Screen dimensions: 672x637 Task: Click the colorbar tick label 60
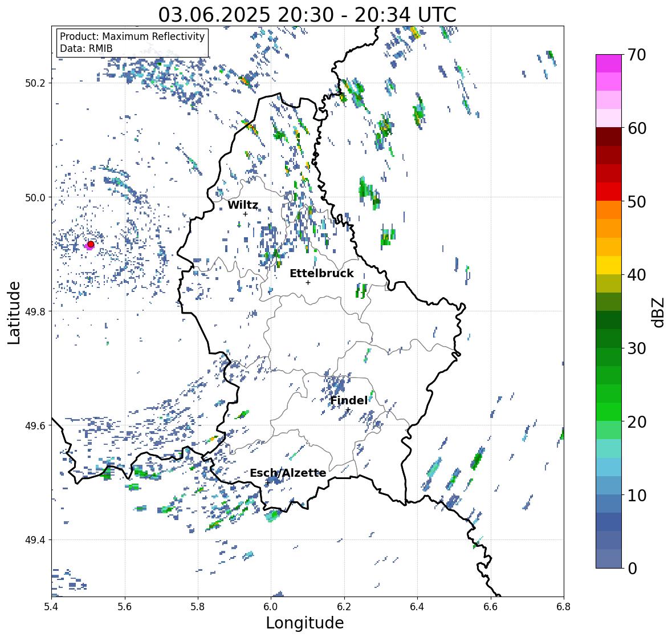pyautogui.click(x=637, y=128)
